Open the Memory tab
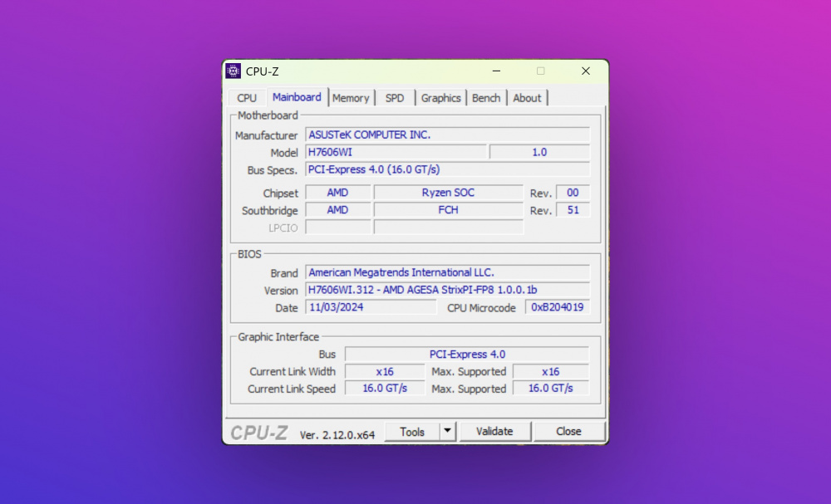 tap(351, 98)
